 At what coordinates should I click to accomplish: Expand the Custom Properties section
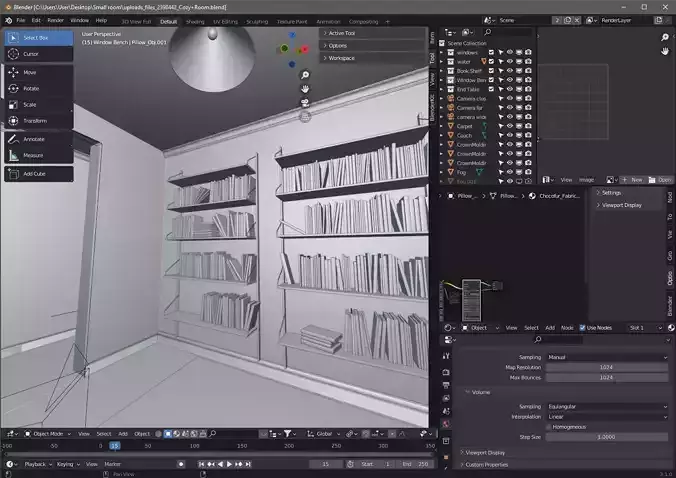pyautogui.click(x=486, y=465)
